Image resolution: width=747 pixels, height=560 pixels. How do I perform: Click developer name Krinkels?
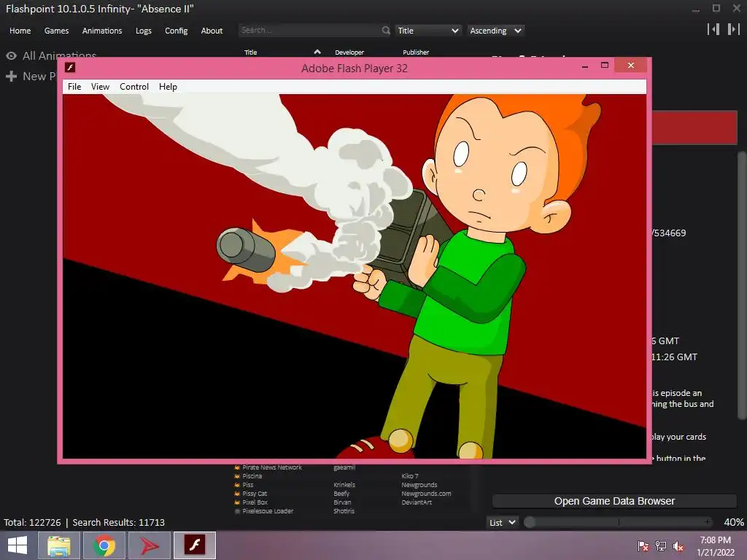point(344,485)
